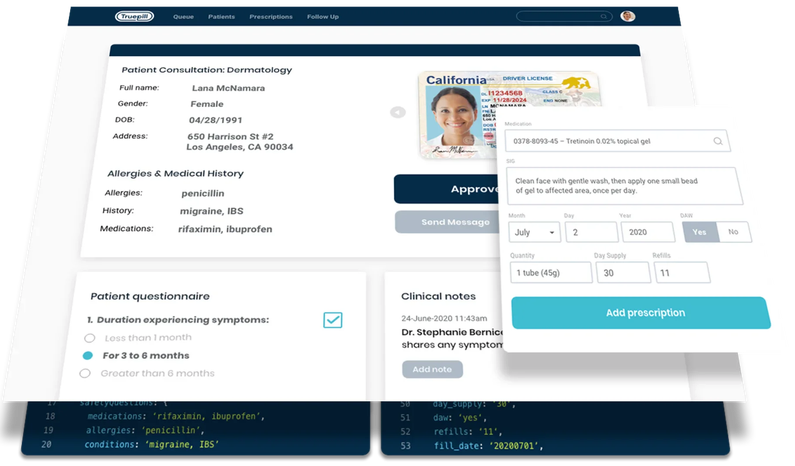Image resolution: width=795 pixels, height=466 pixels.
Task: Click the Add note button
Action: coord(432,369)
